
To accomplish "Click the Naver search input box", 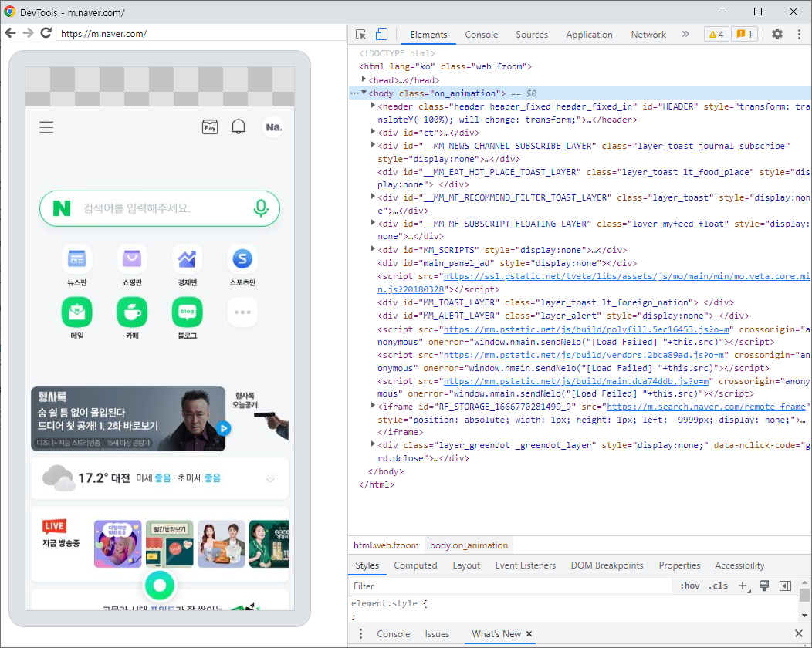I will [x=160, y=208].
